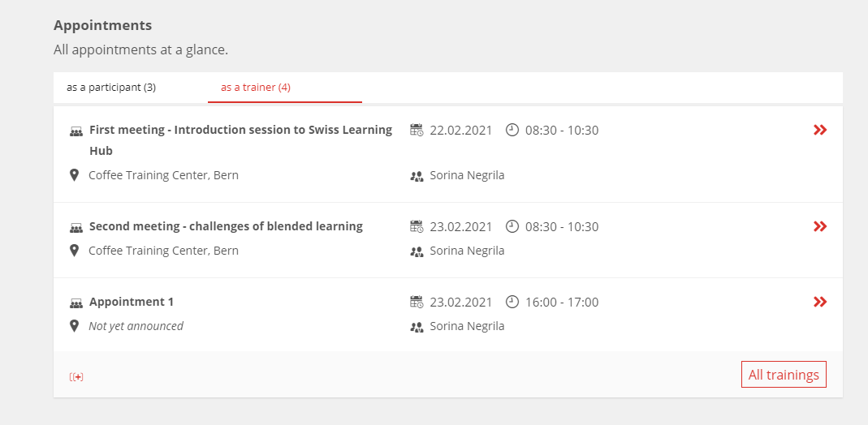Open Appointment 1 via red double-arrow icon
The height and width of the screenshot is (425, 868).
pos(820,302)
